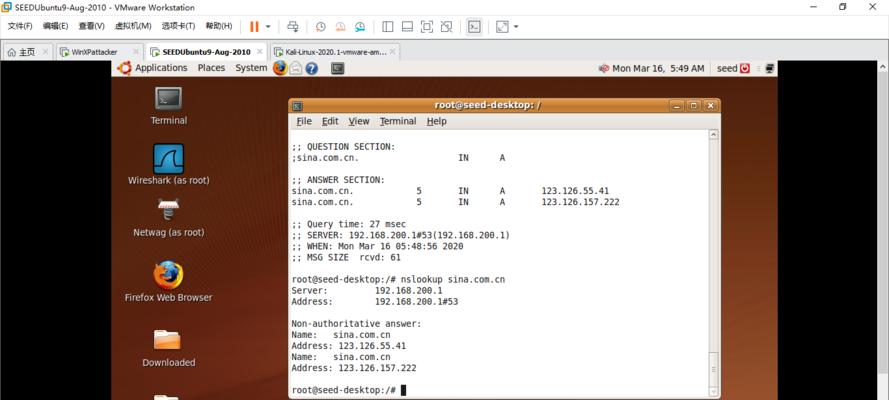Close the WinXPattacker tab
The height and width of the screenshot is (400, 889).
pyautogui.click(x=136, y=52)
